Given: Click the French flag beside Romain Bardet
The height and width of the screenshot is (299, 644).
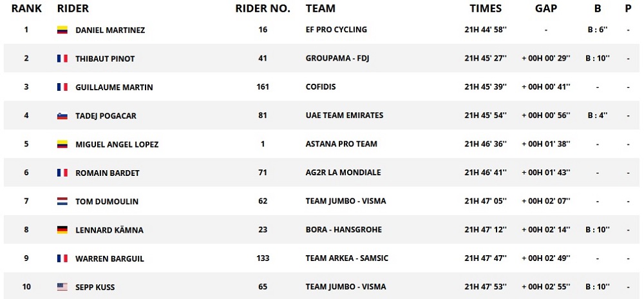Looking at the screenshot, I should click(x=62, y=173).
